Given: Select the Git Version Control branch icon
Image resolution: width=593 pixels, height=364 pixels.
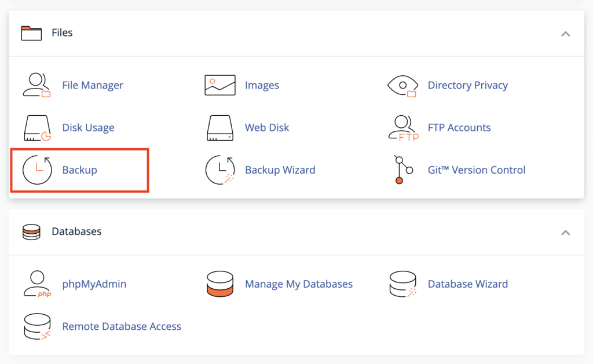Looking at the screenshot, I should 402,170.
